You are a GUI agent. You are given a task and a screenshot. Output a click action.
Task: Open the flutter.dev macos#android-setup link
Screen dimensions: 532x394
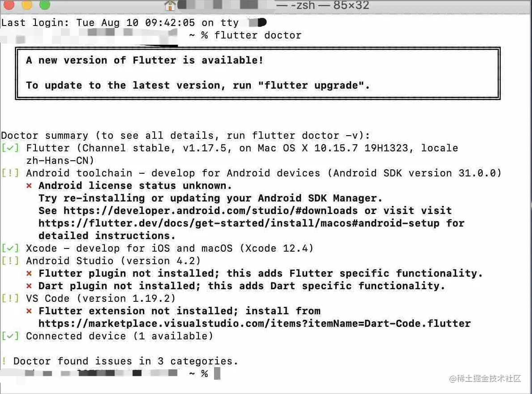tap(239, 223)
